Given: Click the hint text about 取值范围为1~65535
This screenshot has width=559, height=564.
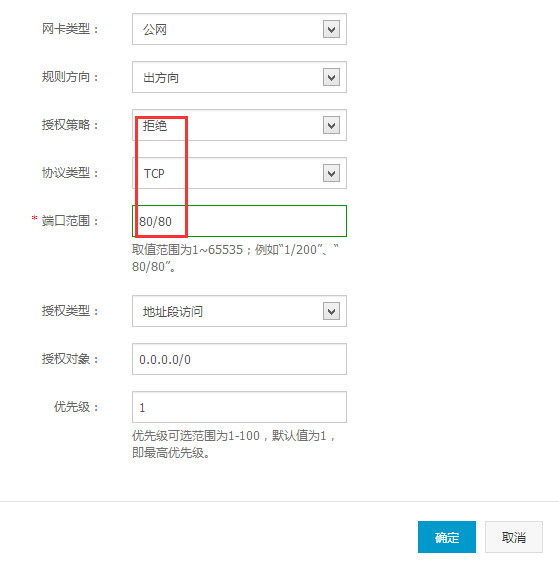Looking at the screenshot, I should coord(235,258).
